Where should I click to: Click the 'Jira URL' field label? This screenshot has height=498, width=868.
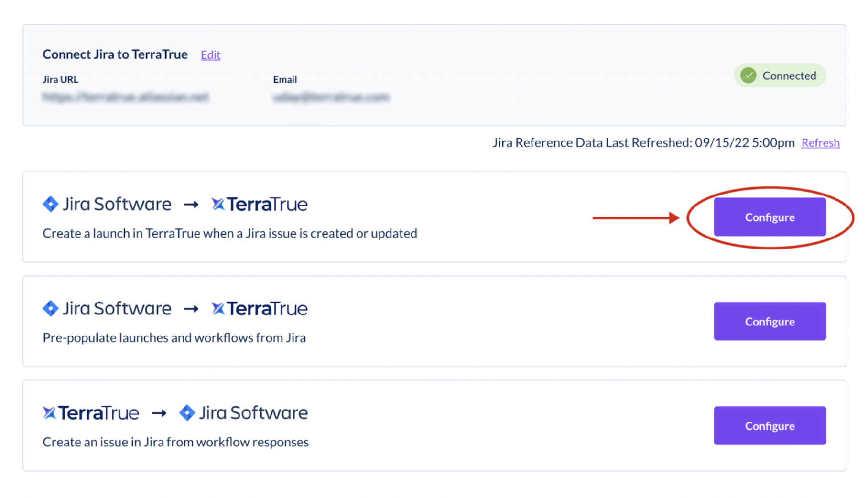point(60,79)
